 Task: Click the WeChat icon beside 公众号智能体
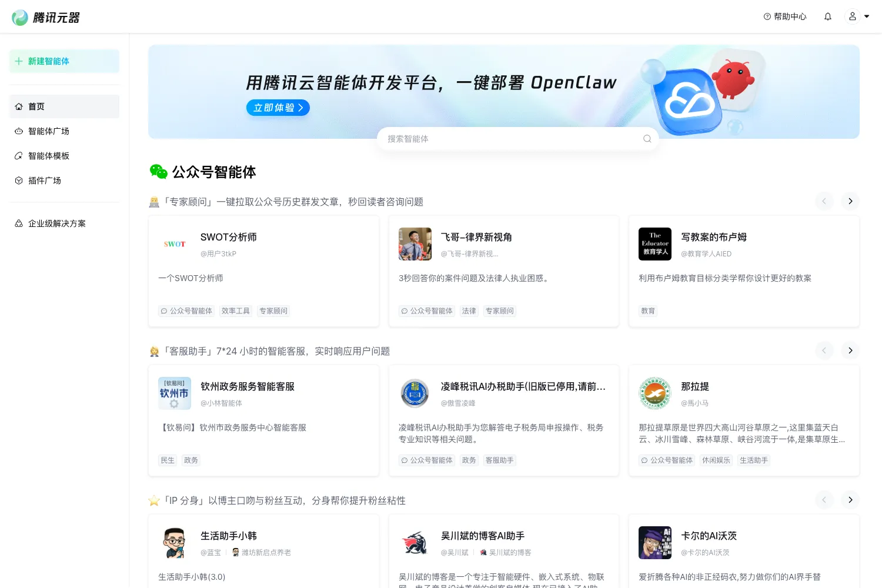point(159,172)
